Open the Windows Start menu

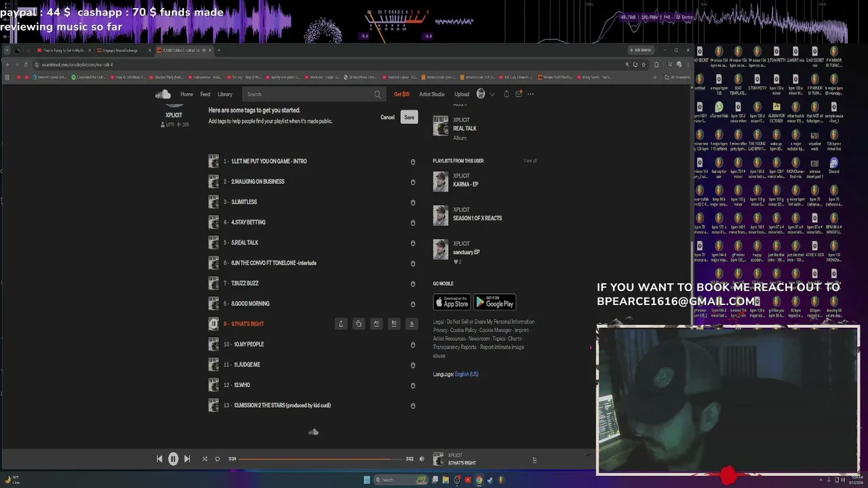point(367,480)
